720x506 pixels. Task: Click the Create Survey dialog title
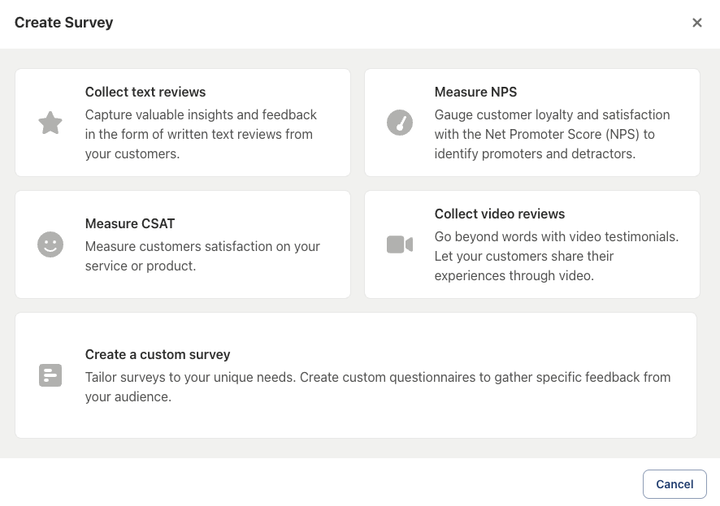coord(64,23)
